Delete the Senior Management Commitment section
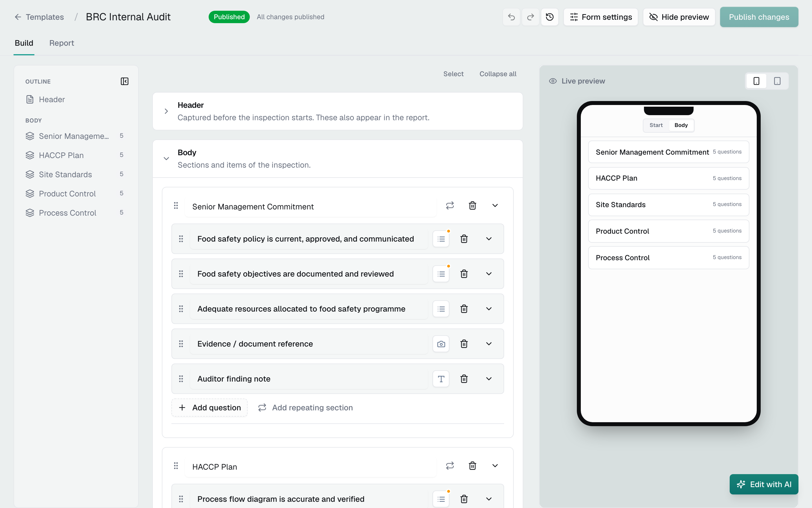Screen dimensions: 812x508 click(473, 205)
